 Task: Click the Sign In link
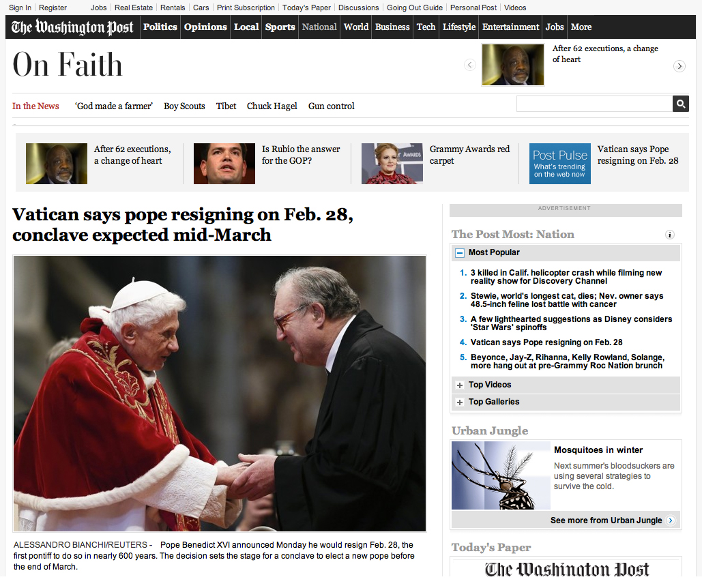coord(20,8)
